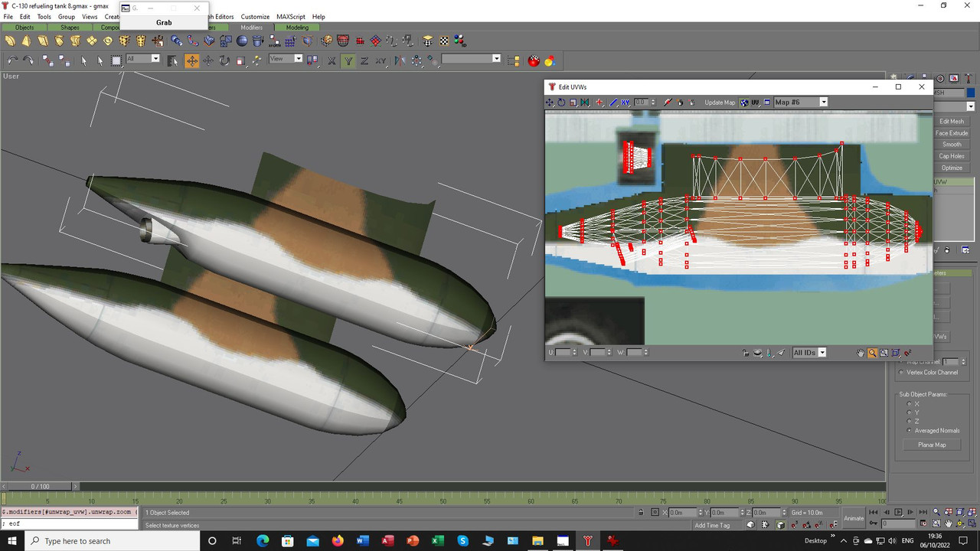Select Vertex Color Channel option
Image resolution: width=980 pixels, height=551 pixels.
pyautogui.click(x=901, y=373)
